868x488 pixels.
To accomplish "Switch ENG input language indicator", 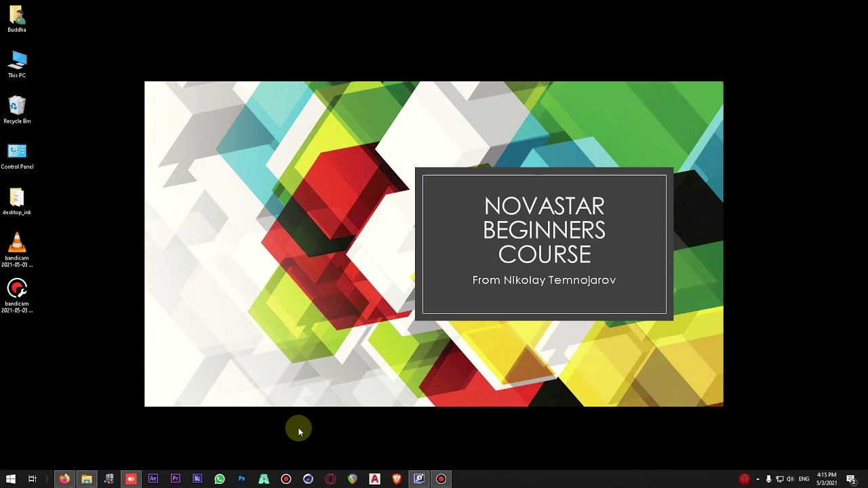I will [x=804, y=479].
